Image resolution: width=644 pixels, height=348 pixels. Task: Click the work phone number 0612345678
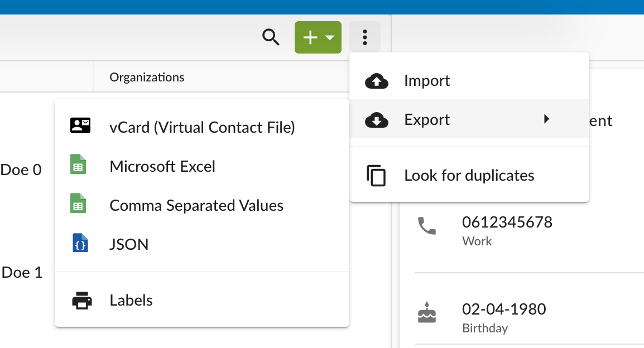(507, 222)
